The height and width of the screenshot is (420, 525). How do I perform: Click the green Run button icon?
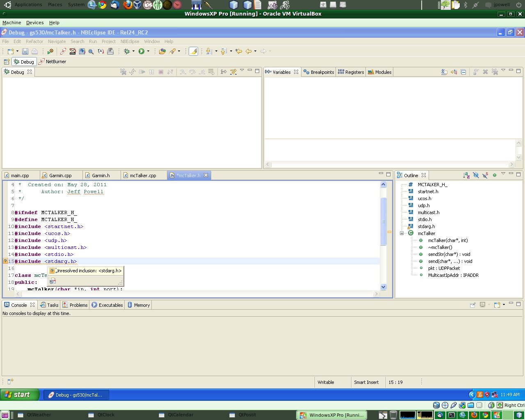pyautogui.click(x=142, y=51)
